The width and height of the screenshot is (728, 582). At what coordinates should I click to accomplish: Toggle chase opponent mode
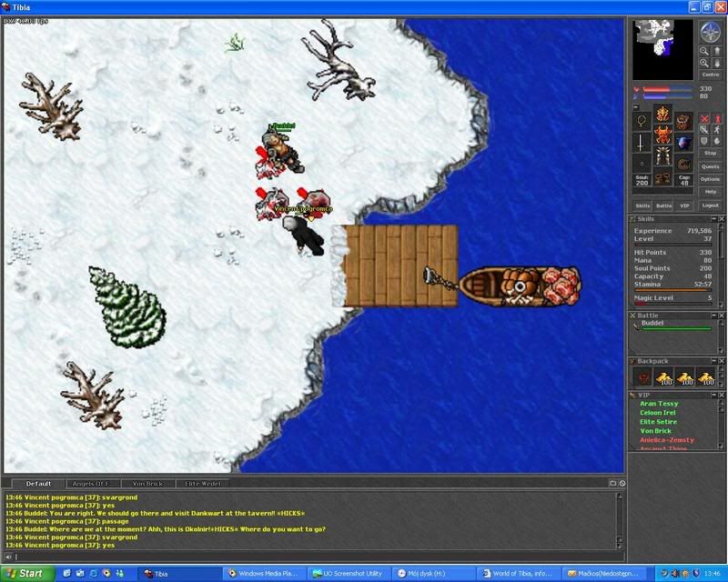[717, 130]
